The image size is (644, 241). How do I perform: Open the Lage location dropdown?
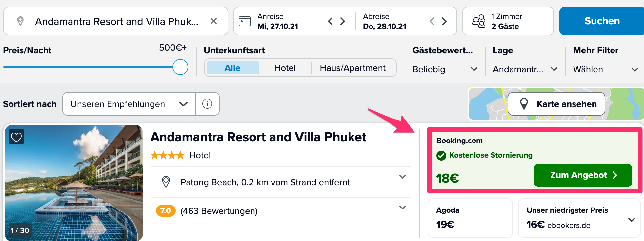tap(525, 69)
